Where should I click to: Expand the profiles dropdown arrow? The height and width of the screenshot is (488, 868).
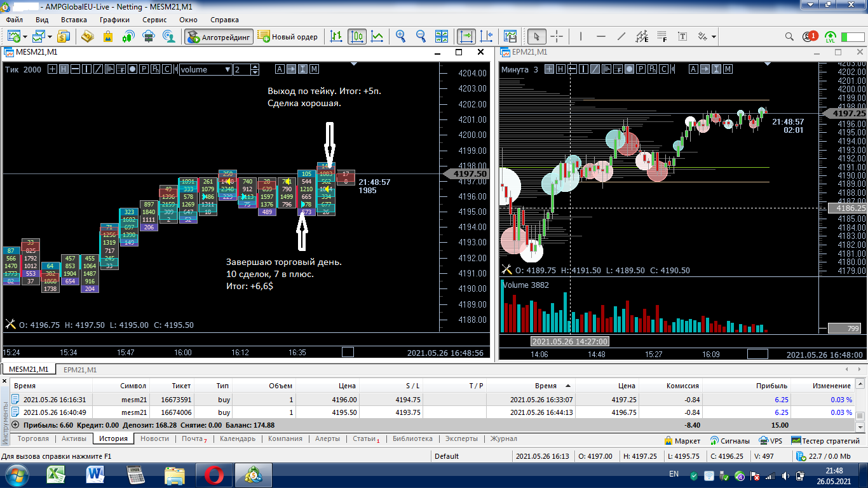click(50, 37)
